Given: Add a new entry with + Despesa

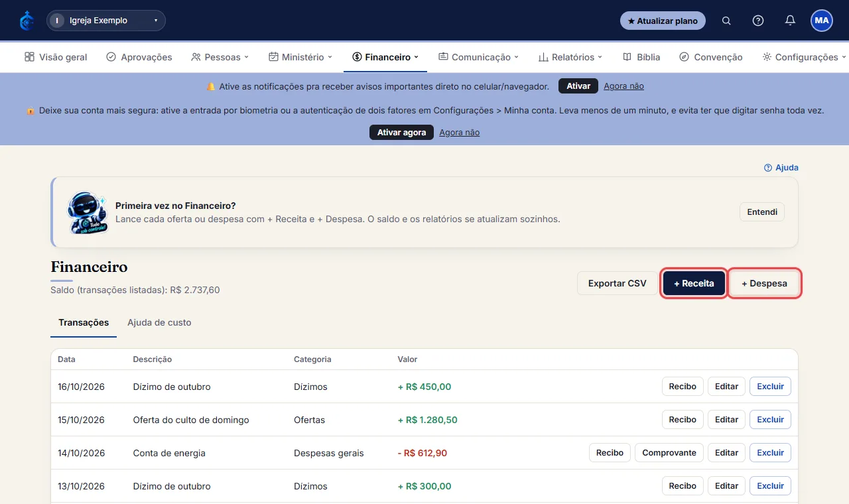Looking at the screenshot, I should pos(764,283).
